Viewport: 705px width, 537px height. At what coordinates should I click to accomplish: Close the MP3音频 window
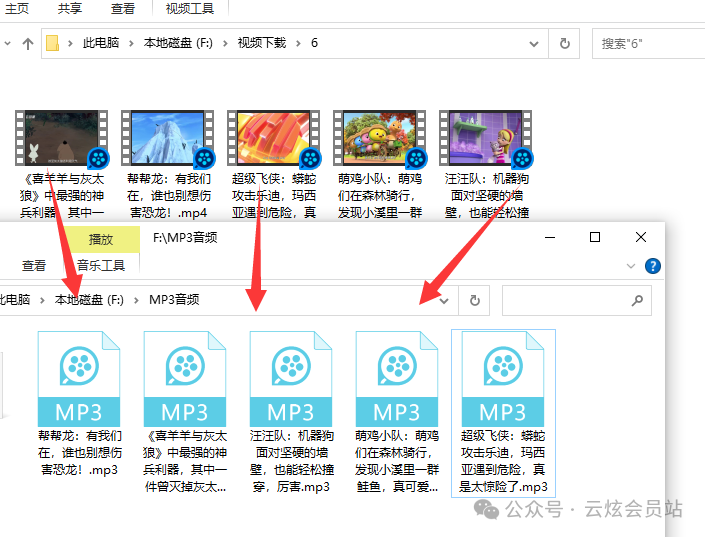pos(641,237)
